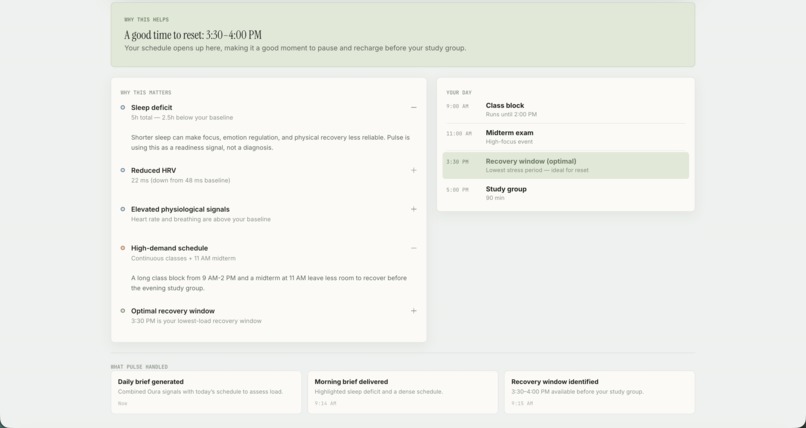806x428 pixels.
Task: Click the 11:00 AM time label
Action: click(459, 134)
